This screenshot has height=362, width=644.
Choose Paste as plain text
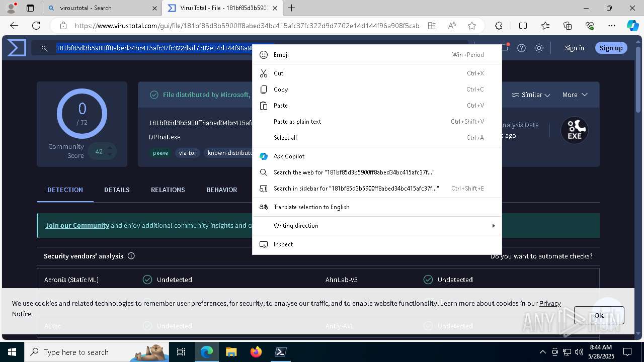click(x=377, y=122)
